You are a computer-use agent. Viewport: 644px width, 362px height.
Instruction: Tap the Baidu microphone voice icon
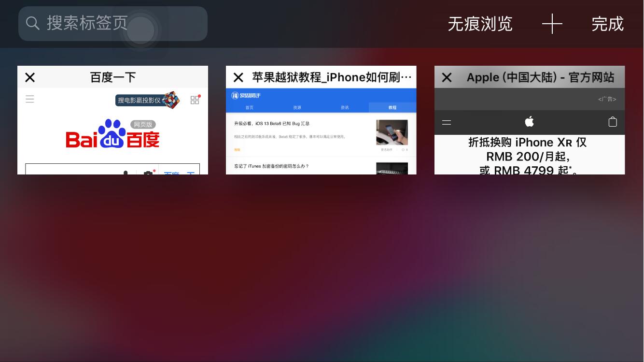coord(126,172)
